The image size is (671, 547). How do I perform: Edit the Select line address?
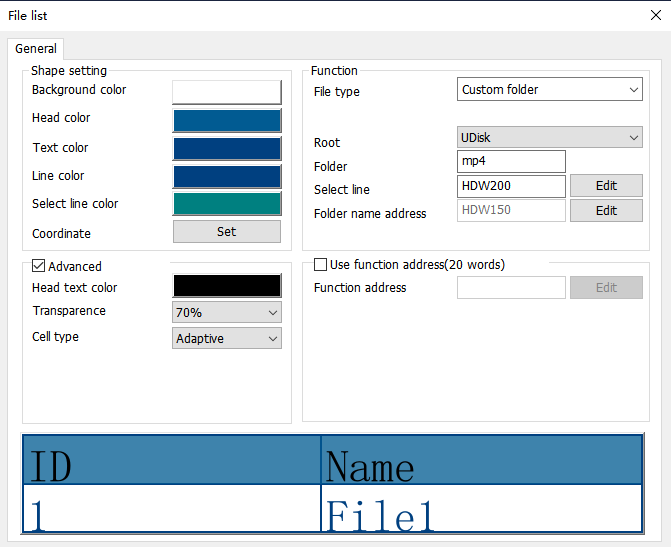(x=606, y=186)
